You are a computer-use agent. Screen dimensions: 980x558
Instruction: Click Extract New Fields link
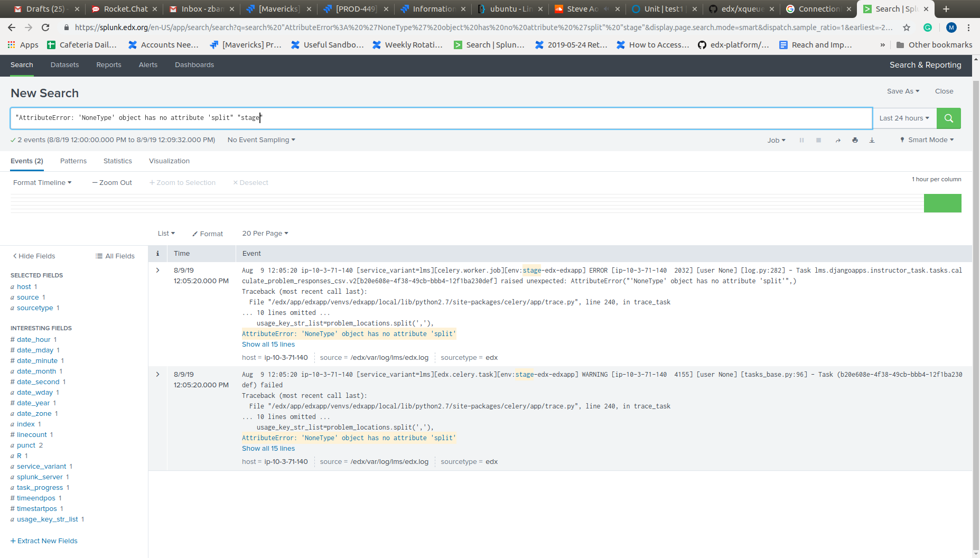pyautogui.click(x=44, y=541)
